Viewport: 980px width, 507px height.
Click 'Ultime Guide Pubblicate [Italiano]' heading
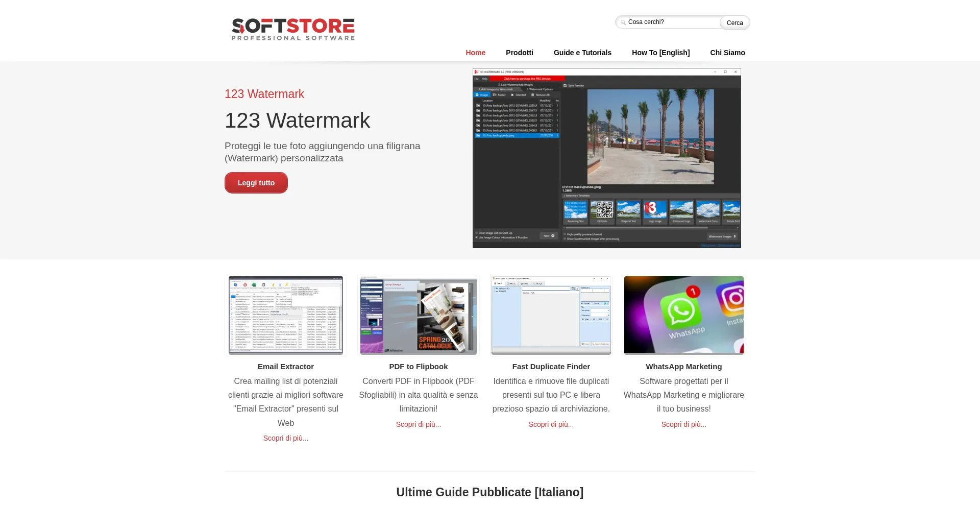point(490,492)
